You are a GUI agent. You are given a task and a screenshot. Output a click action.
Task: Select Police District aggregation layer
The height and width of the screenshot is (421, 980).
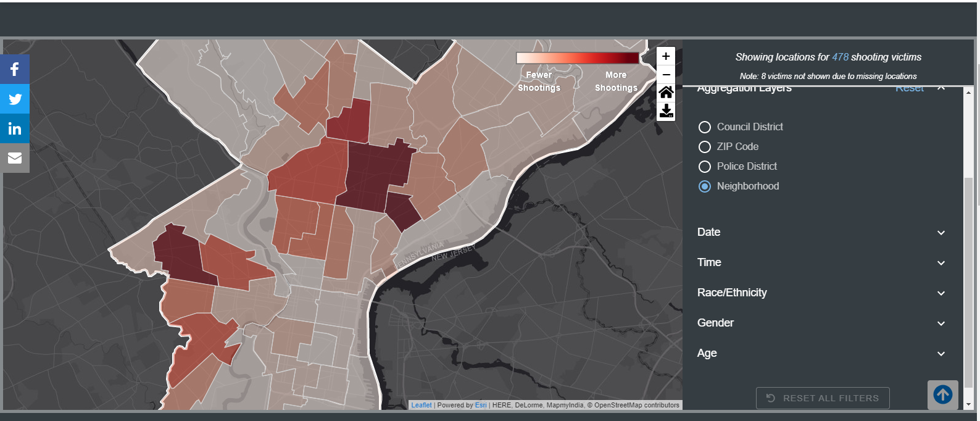(x=705, y=167)
